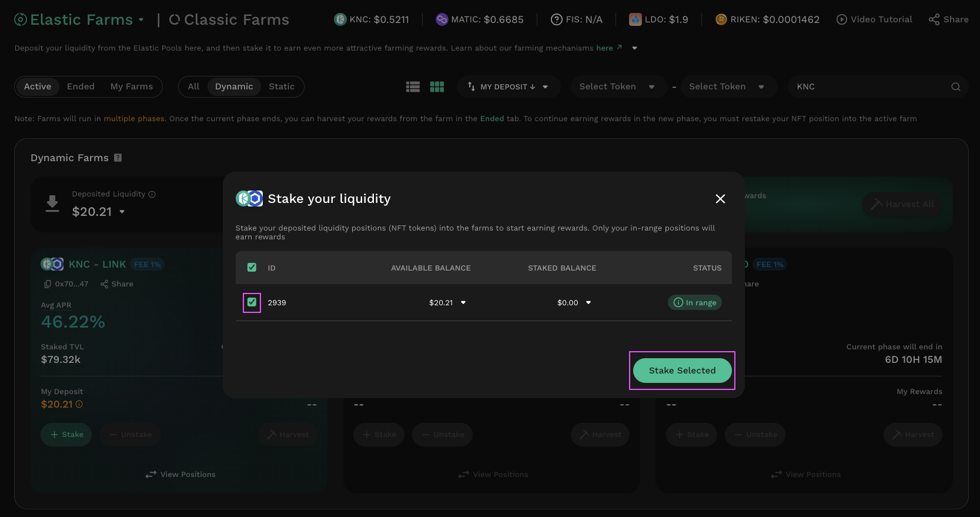This screenshot has height=517, width=980.
Task: Open the first Select Token dropdown
Action: point(616,87)
